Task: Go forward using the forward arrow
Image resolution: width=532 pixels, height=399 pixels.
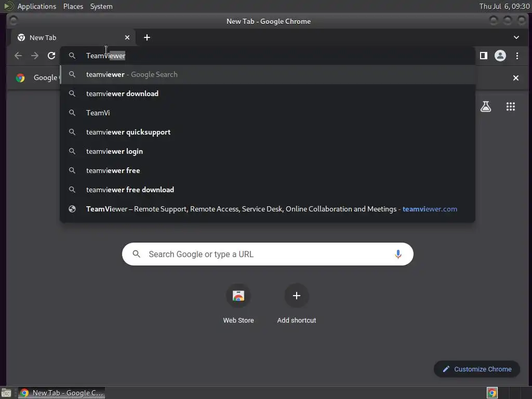Action: [35, 56]
